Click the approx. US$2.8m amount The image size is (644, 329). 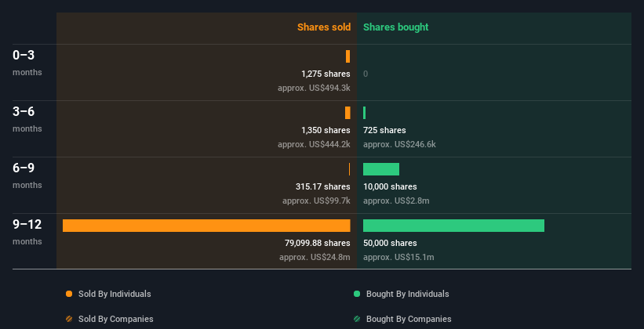coord(396,201)
